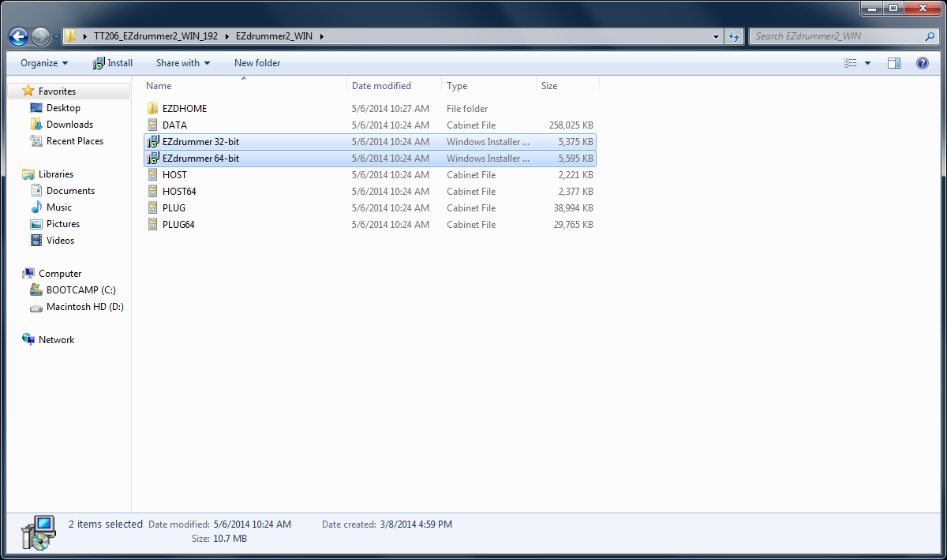
Task: Open the Share with menu
Action: [x=183, y=63]
